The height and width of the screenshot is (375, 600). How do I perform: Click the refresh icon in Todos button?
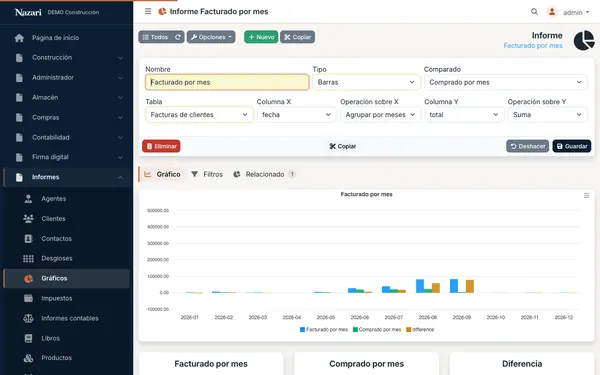178,37
